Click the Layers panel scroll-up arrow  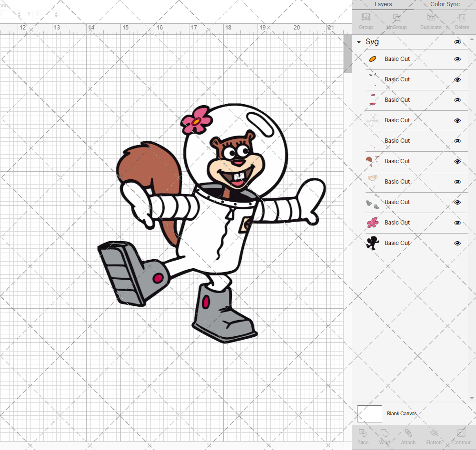tap(471, 39)
